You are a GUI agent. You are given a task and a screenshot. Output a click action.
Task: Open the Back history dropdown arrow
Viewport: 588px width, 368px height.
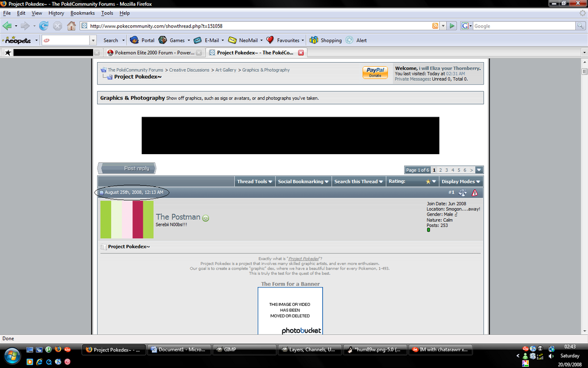click(x=16, y=26)
